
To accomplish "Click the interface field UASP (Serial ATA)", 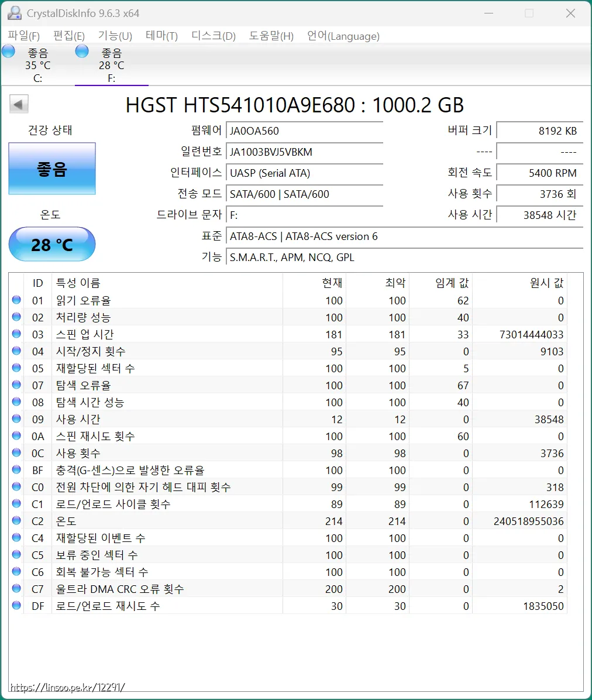I will (x=305, y=173).
